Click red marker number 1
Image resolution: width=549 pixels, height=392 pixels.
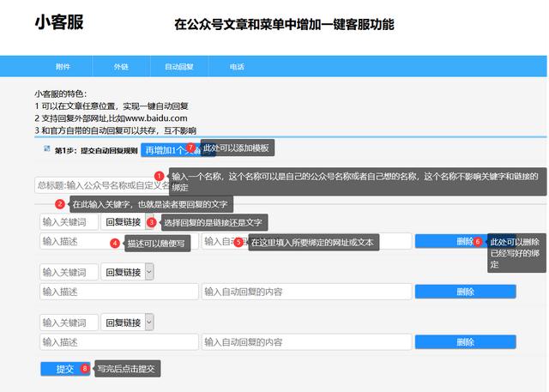point(159,176)
